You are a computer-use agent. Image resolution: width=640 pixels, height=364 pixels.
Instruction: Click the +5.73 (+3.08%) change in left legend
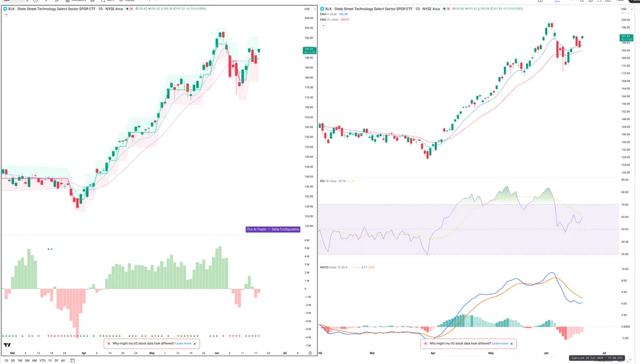point(196,9)
